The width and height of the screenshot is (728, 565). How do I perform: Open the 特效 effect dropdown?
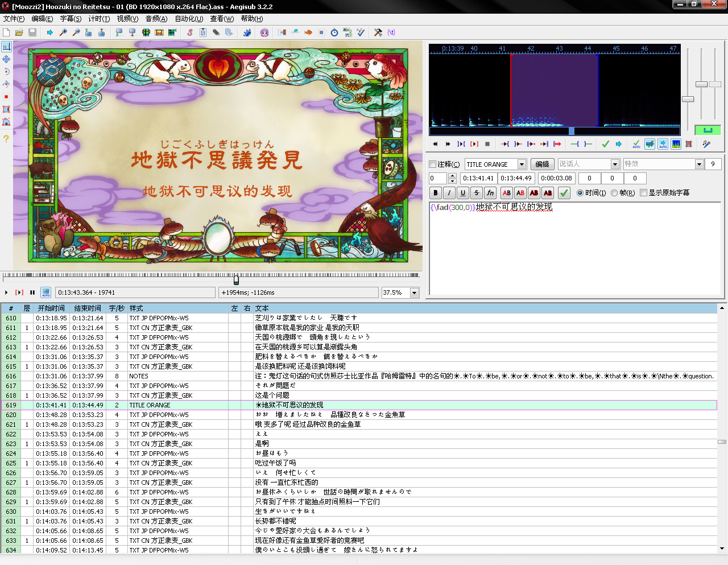pyautogui.click(x=700, y=164)
